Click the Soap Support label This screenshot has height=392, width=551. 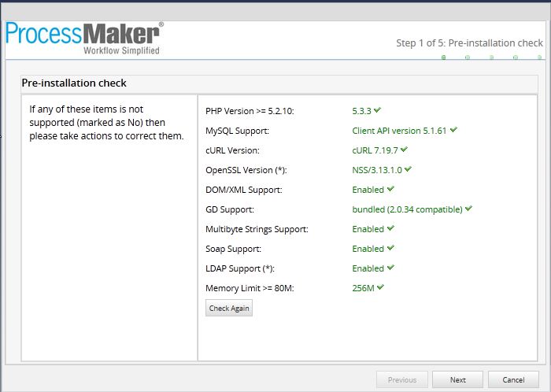[233, 249]
